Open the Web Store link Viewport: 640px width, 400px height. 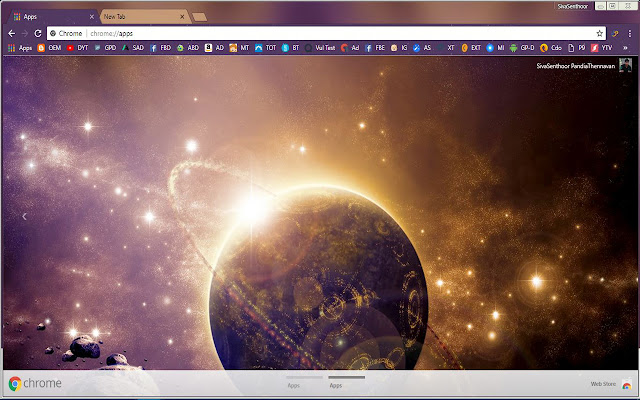(x=611, y=384)
